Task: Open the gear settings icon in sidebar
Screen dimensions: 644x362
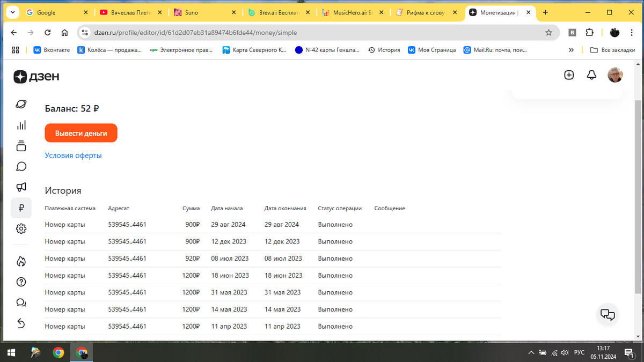Action: pyautogui.click(x=21, y=228)
